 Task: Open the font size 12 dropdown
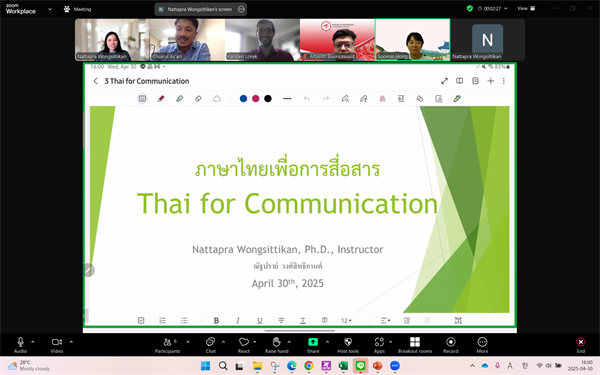tap(346, 320)
